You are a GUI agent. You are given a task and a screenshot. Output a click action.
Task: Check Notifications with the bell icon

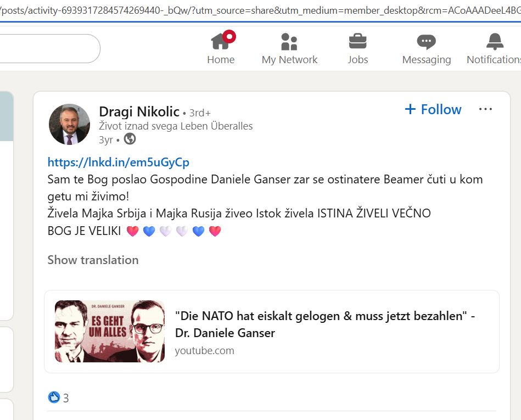(x=494, y=40)
